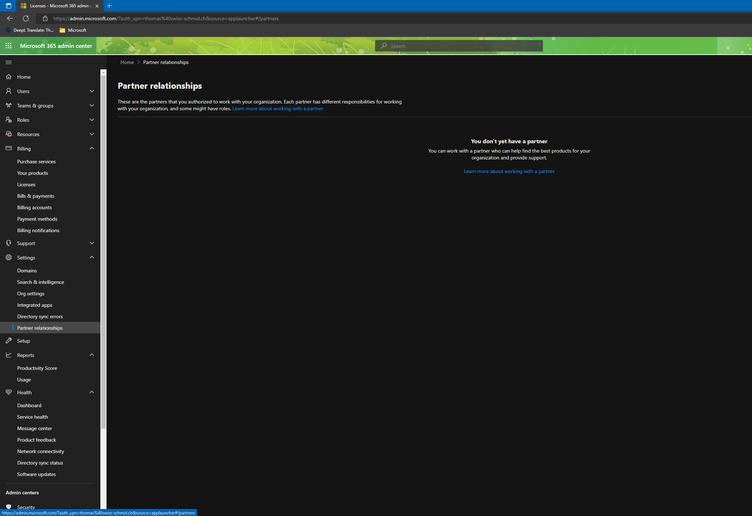Open Usage reports
Screen dimensions: 752x516
(24, 380)
